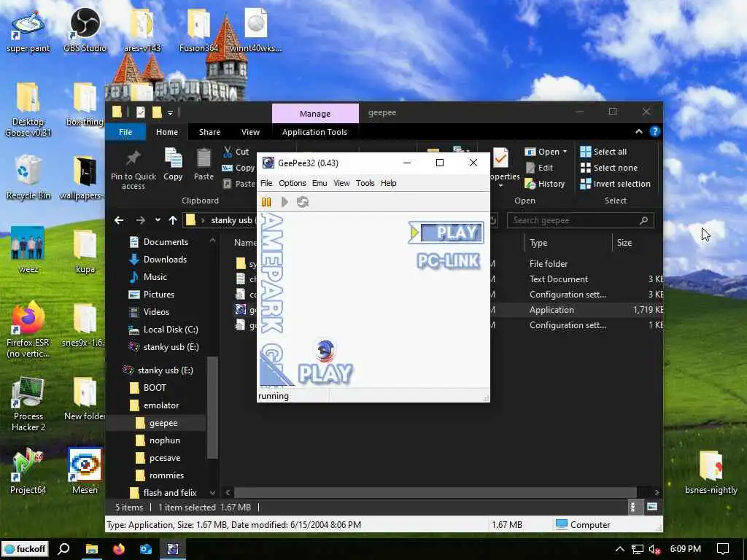Screen dimensions: 747x560
Task: Open the File tab in Explorer
Action: click(x=125, y=133)
